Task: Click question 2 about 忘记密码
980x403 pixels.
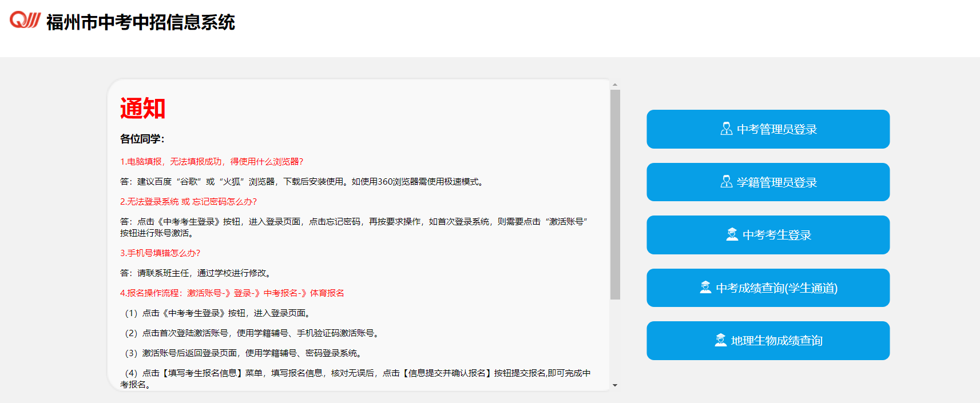Action: (188, 202)
